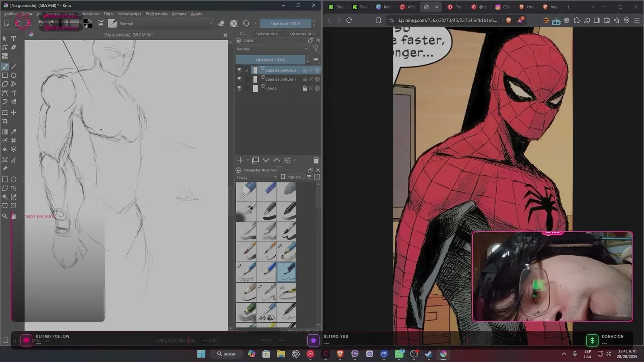This screenshot has height=362, width=644.
Task: Select the Color Sampler eyedropper tool
Action: (x=14, y=132)
